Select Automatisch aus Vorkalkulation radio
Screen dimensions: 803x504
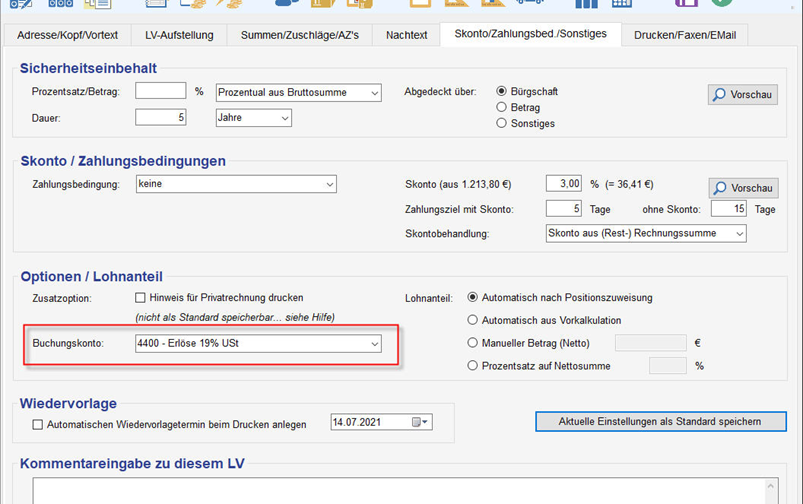click(x=472, y=320)
